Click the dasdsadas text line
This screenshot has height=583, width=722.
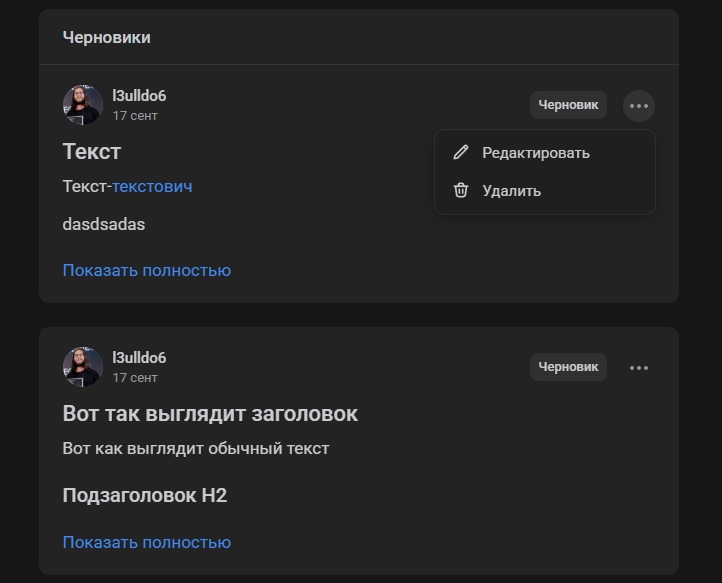[104, 224]
